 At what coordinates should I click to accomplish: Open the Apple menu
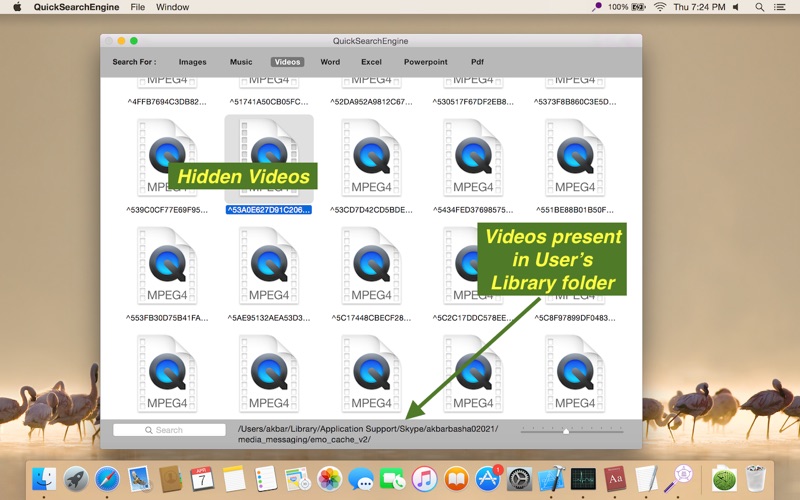click(x=17, y=7)
